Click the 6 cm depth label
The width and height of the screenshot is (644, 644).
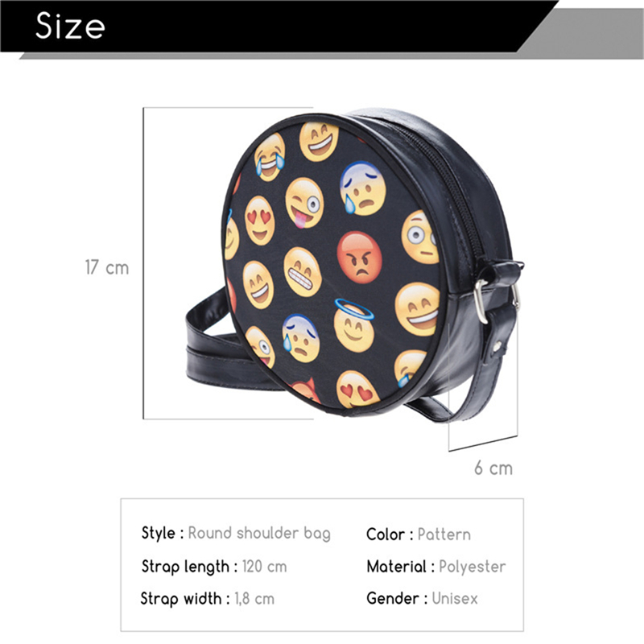[x=493, y=468]
